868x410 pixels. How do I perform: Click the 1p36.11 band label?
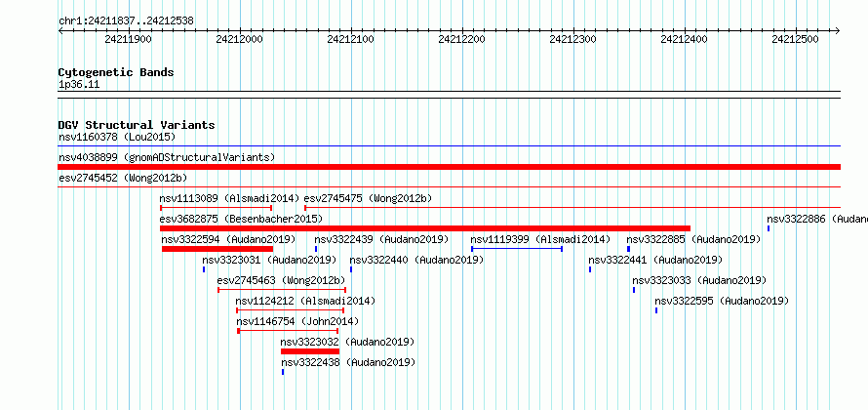pyautogui.click(x=79, y=85)
